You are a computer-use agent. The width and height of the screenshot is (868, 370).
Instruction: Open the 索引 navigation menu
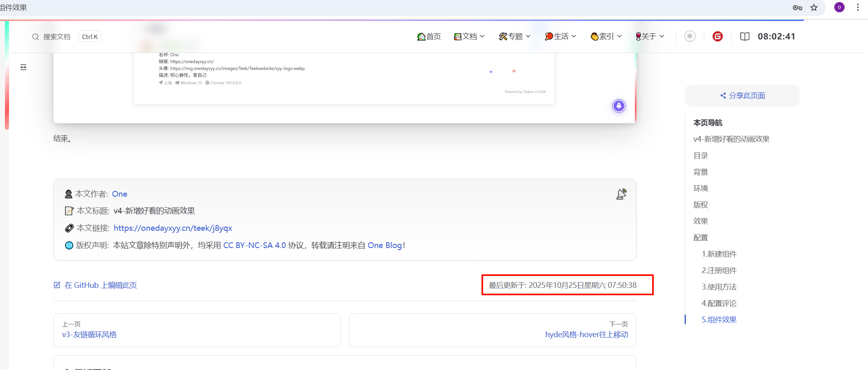606,37
